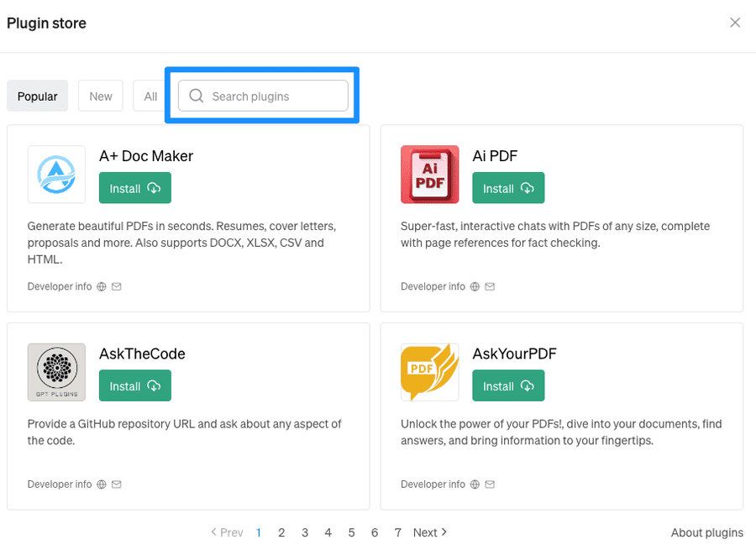Install the AskYourPDF plugin
Viewport: 756px width, 555px height.
[x=508, y=385]
